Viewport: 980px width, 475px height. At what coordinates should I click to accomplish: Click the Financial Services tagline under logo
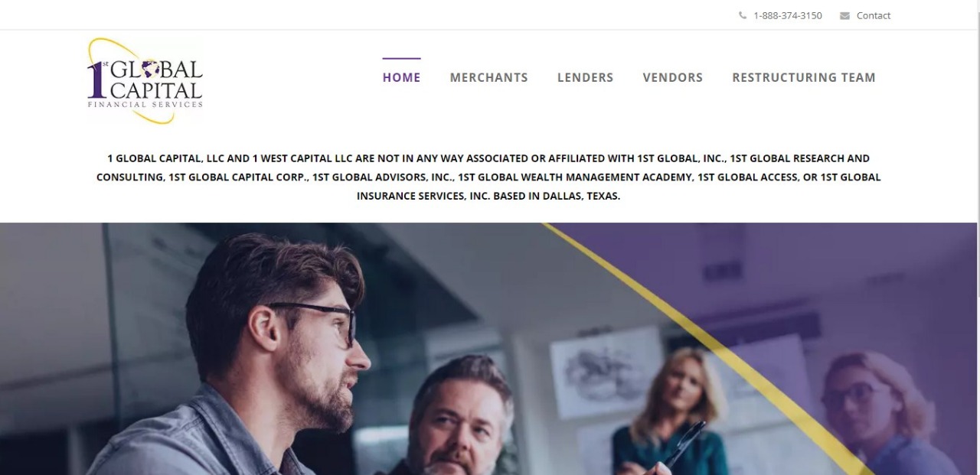[x=145, y=104]
